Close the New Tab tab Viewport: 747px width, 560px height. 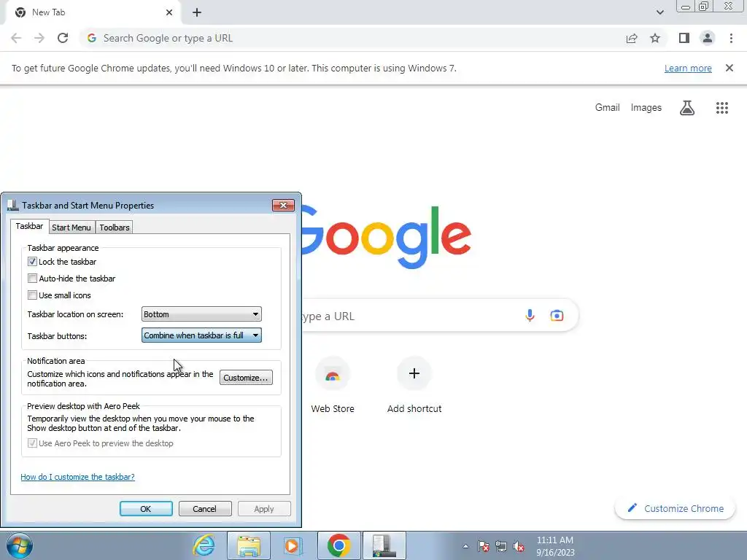click(x=169, y=12)
